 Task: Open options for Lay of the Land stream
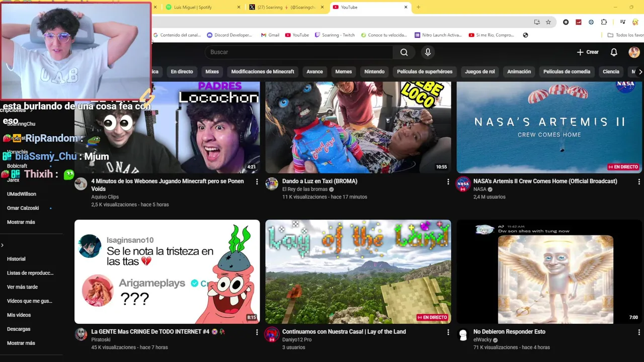tap(448, 332)
